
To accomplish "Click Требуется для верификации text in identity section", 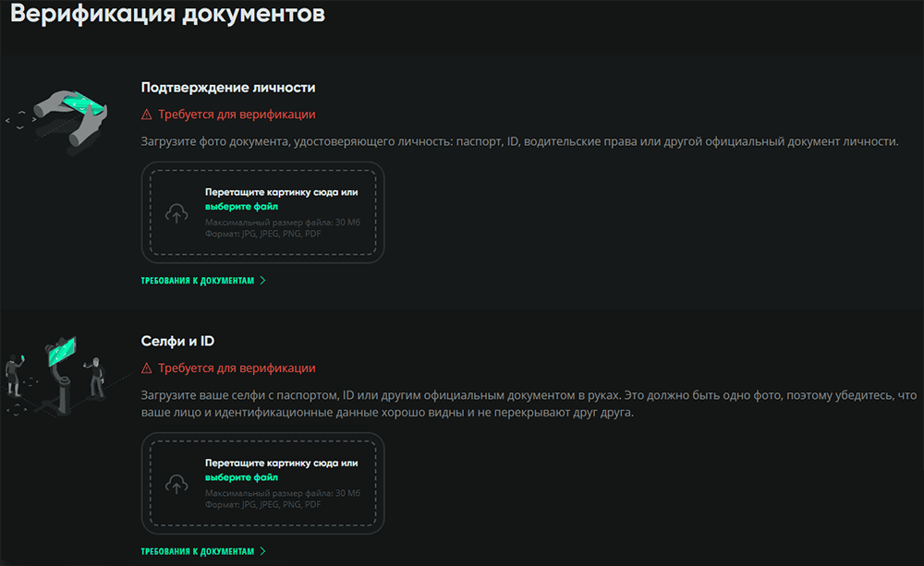I will (x=237, y=114).
